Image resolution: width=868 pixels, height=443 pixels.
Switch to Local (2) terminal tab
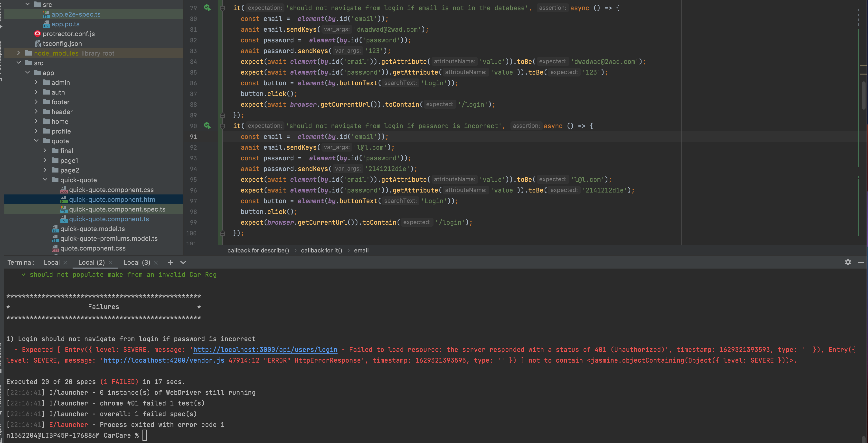(91, 262)
